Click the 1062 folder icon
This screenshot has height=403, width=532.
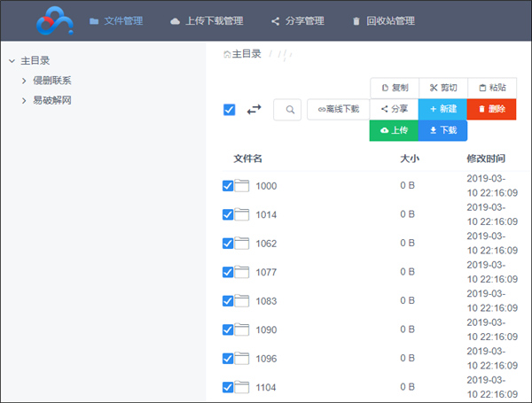242,244
